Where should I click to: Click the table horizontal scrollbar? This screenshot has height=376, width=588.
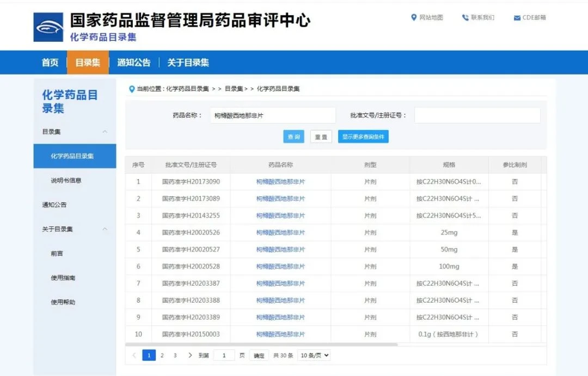261,344
